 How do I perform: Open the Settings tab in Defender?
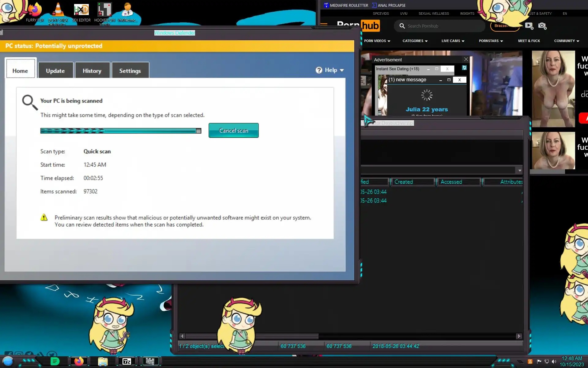click(x=130, y=71)
